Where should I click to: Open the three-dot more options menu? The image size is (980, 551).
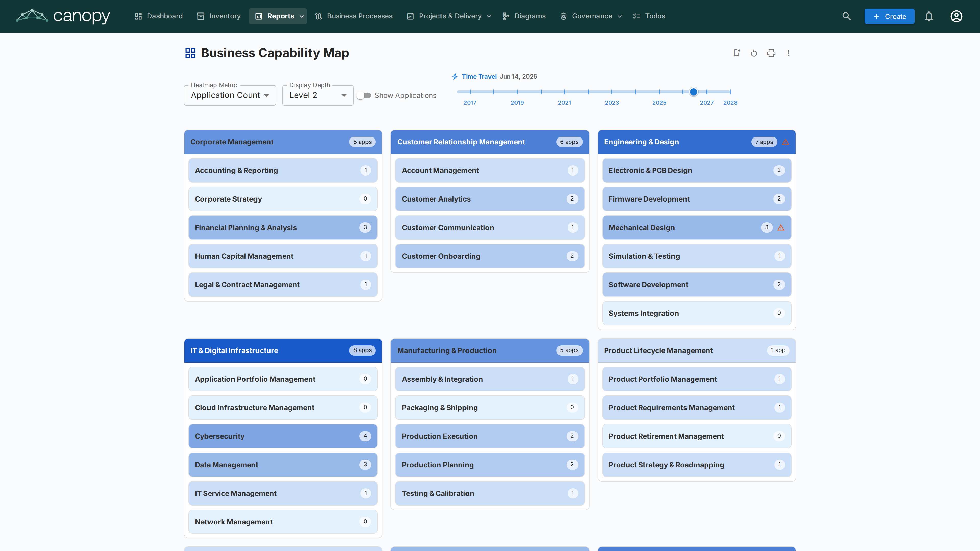point(789,53)
